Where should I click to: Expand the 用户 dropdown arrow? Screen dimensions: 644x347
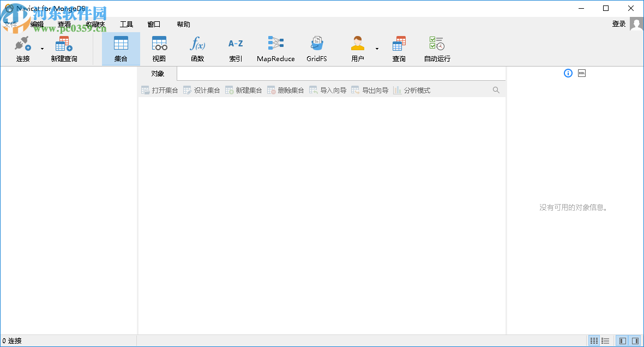click(377, 49)
